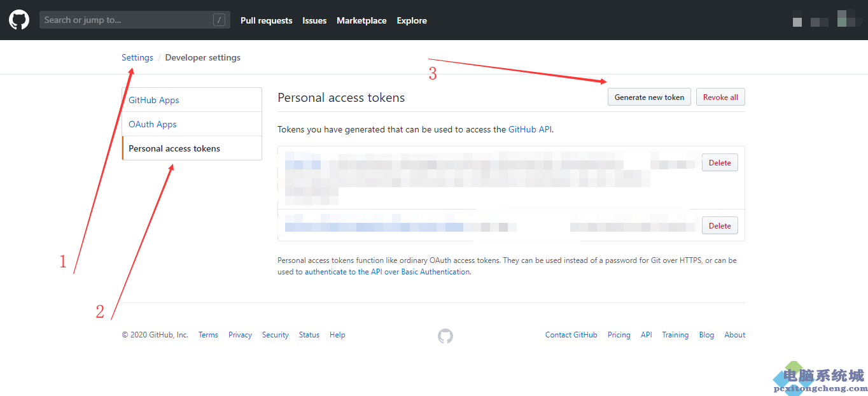Delete the second token in the list
The width and height of the screenshot is (868, 396).
pyautogui.click(x=720, y=225)
